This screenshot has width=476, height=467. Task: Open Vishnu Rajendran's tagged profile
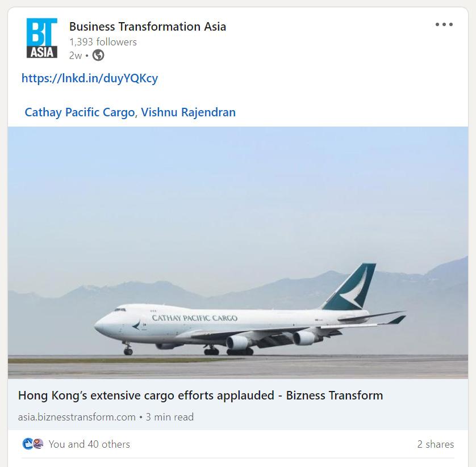click(188, 112)
